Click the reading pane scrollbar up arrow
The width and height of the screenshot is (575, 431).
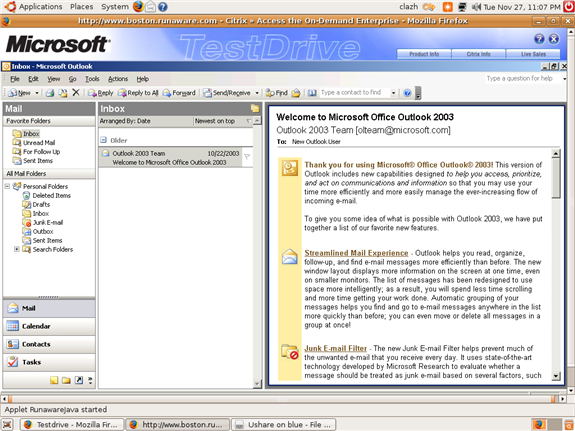pos(556,154)
